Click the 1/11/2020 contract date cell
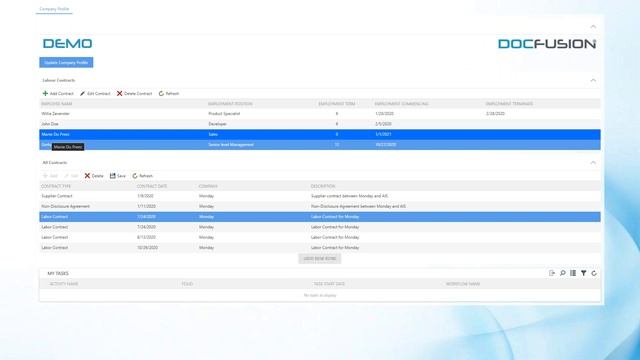Image resolution: width=640 pixels, height=360 pixels. (x=146, y=206)
